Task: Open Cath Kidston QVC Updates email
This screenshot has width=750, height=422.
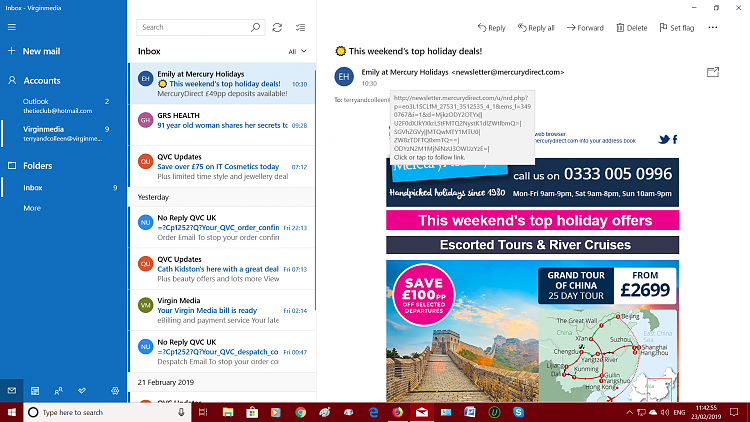Action: [x=222, y=269]
